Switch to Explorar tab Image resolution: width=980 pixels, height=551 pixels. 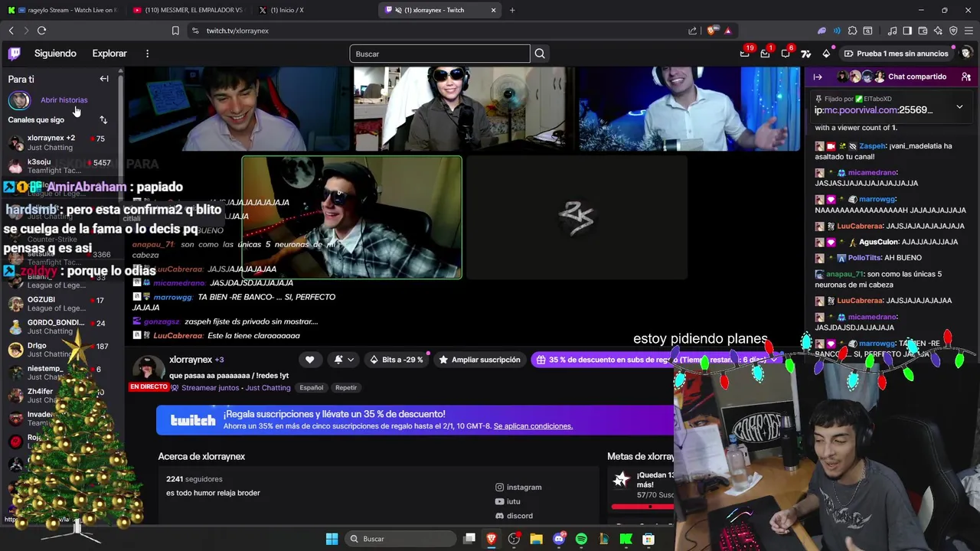click(x=109, y=54)
